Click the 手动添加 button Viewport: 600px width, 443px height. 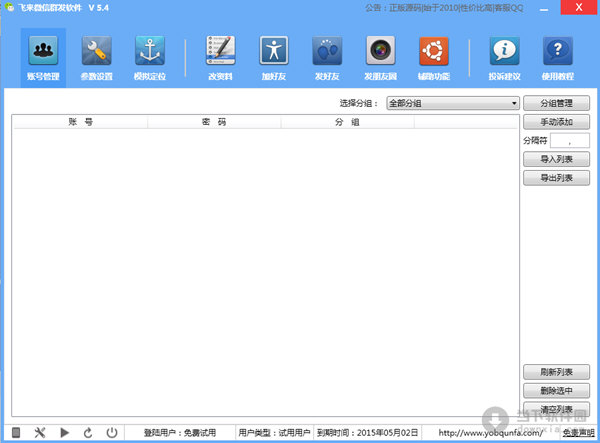(x=556, y=122)
